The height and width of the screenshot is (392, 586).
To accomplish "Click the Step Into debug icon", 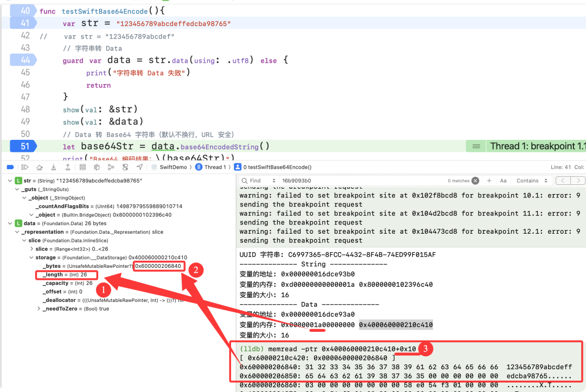I will pos(53,167).
